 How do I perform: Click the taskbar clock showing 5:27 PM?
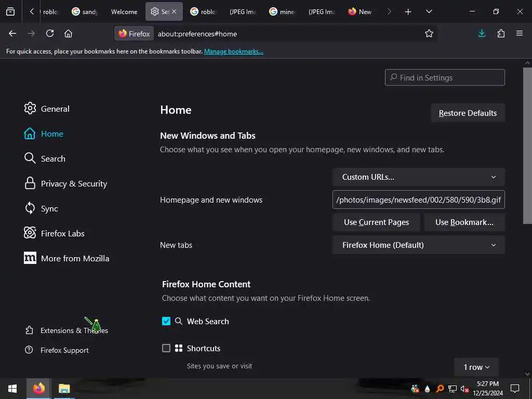(x=487, y=389)
